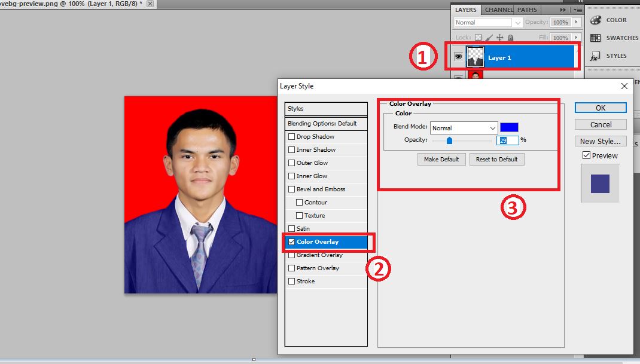Select Blending Options: Default

326,123
